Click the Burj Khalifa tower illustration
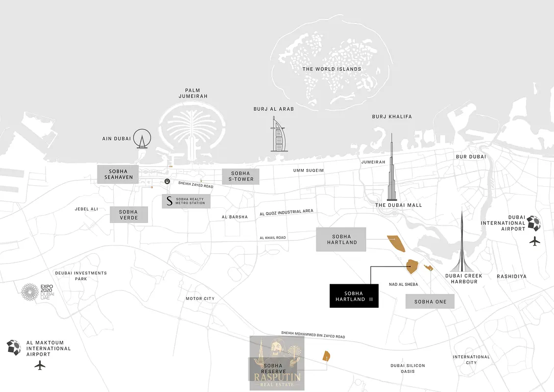Screen dimensions: 554x392 [391, 167]
